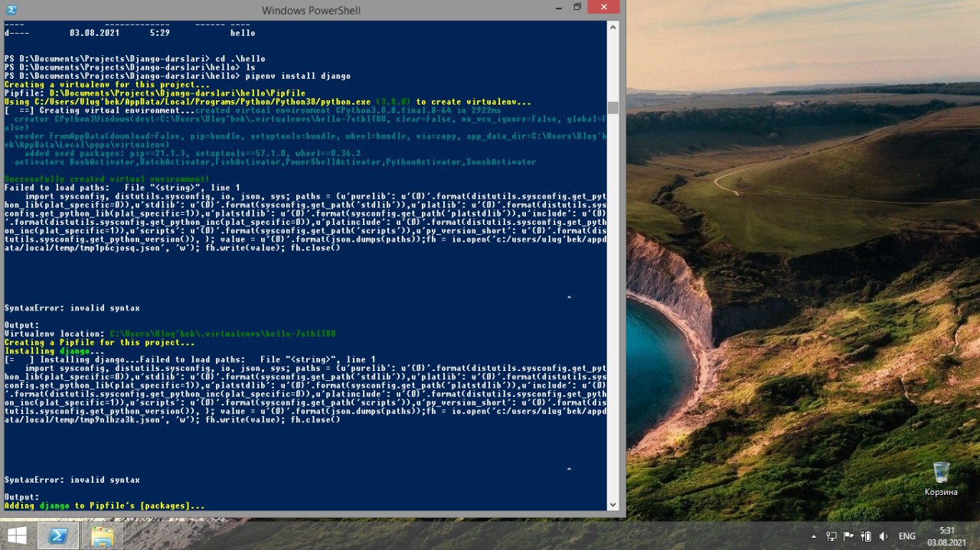
Task: Open the network tray icon
Action: (x=831, y=536)
